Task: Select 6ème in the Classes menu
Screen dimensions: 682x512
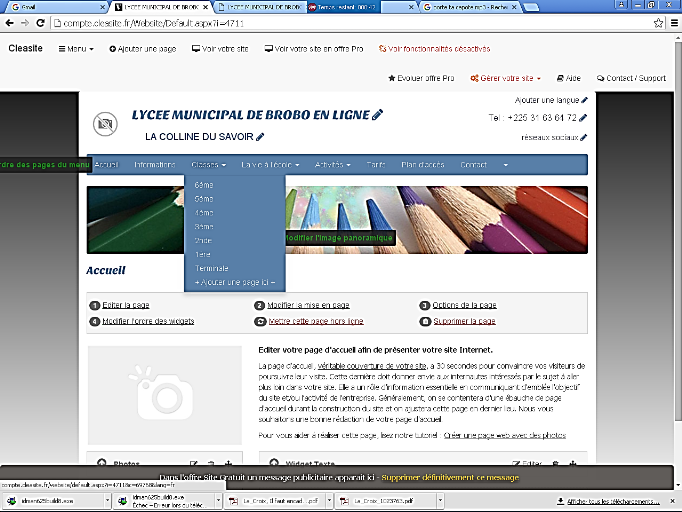Action: 204,185
